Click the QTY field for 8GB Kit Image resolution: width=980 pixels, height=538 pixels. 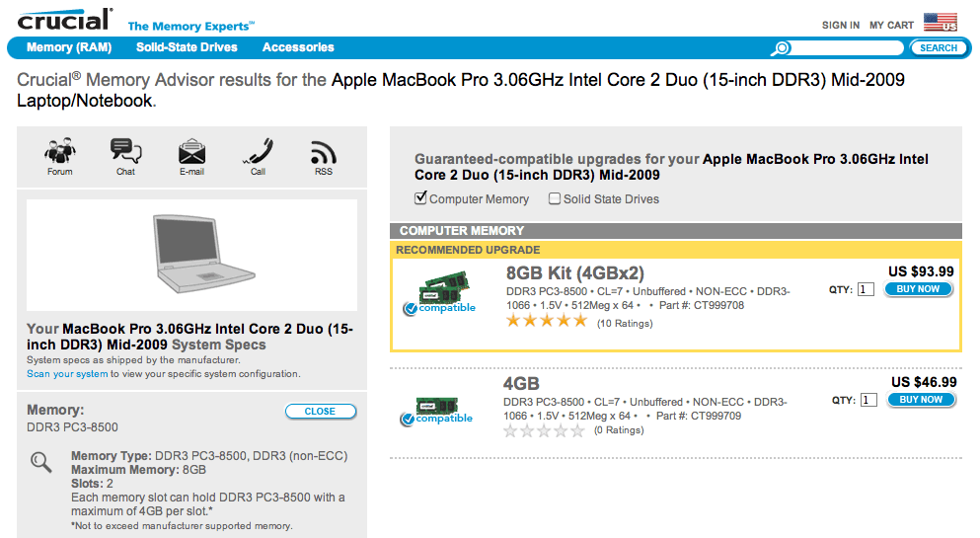pos(866,289)
